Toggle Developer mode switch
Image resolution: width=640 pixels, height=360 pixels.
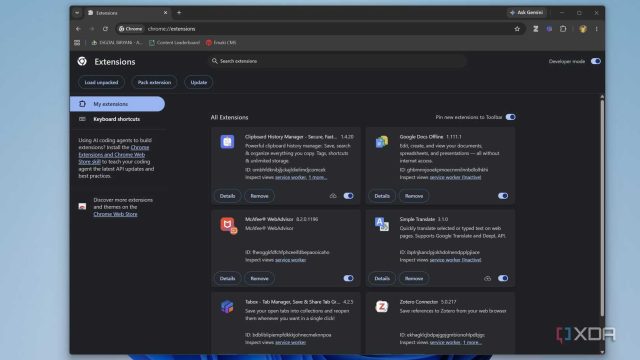(596, 61)
